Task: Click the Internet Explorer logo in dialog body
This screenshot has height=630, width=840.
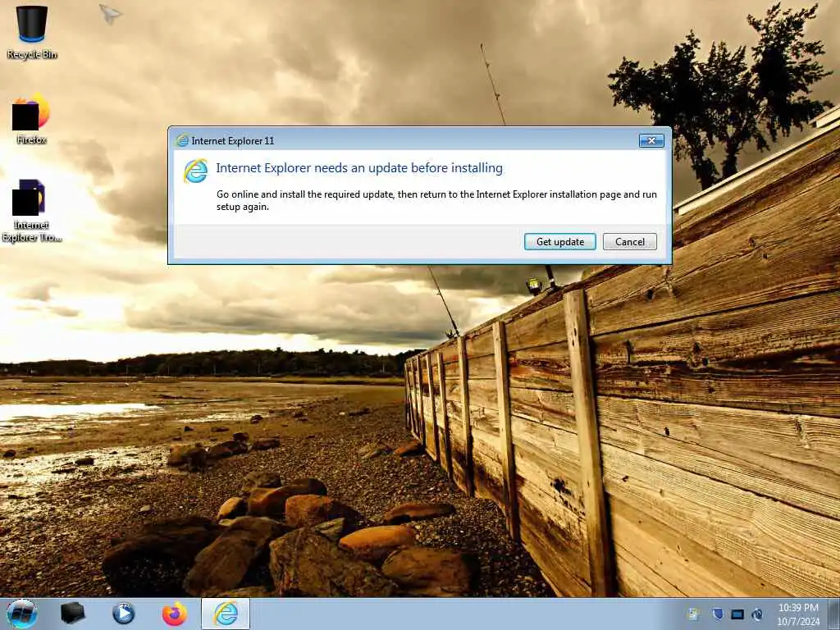Action: [195, 171]
